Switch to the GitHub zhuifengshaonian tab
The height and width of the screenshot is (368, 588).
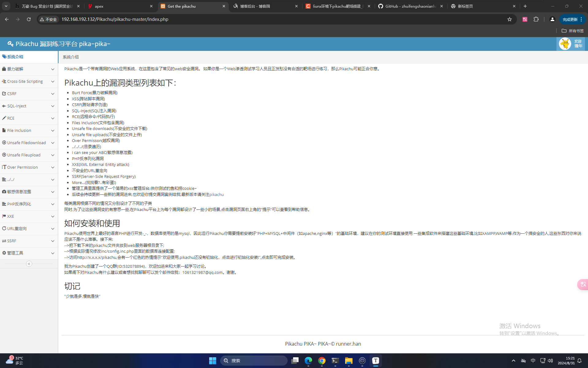[410, 6]
